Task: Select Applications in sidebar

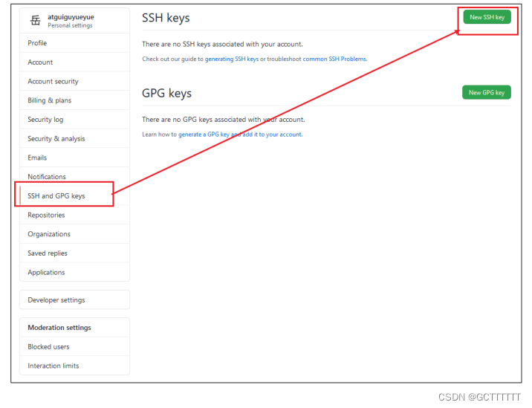Action: [74, 272]
